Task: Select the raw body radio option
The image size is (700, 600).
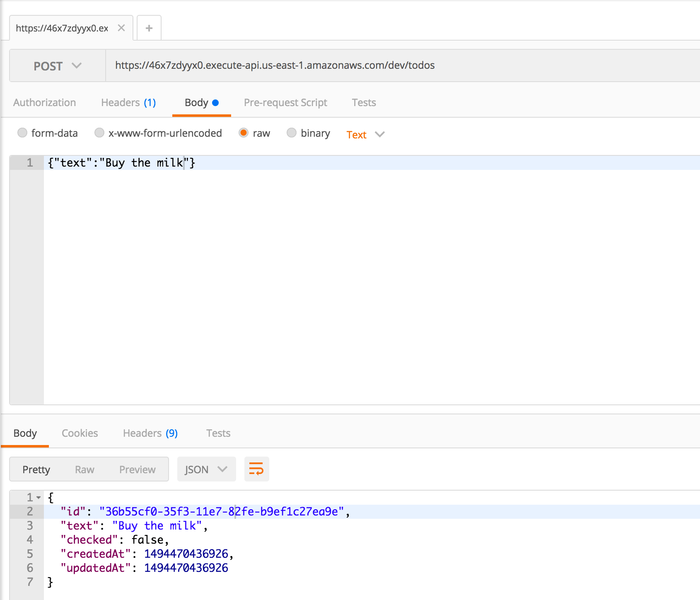Action: click(244, 133)
